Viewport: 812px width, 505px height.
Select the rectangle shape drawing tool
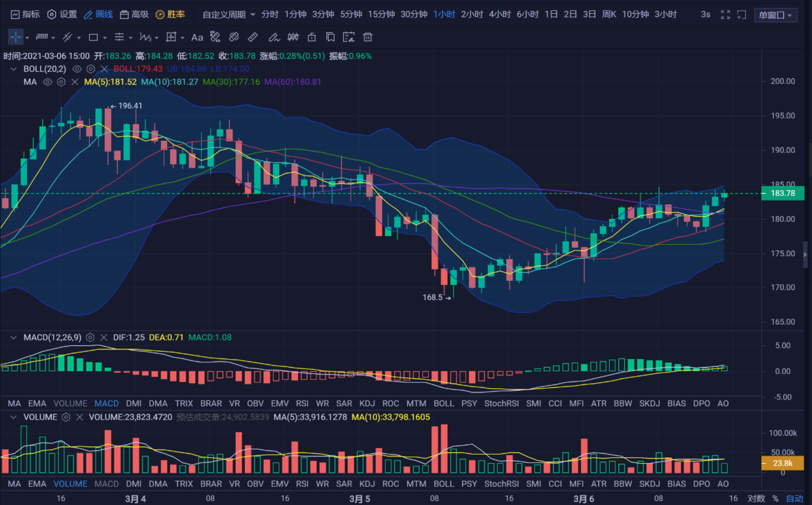click(x=94, y=37)
